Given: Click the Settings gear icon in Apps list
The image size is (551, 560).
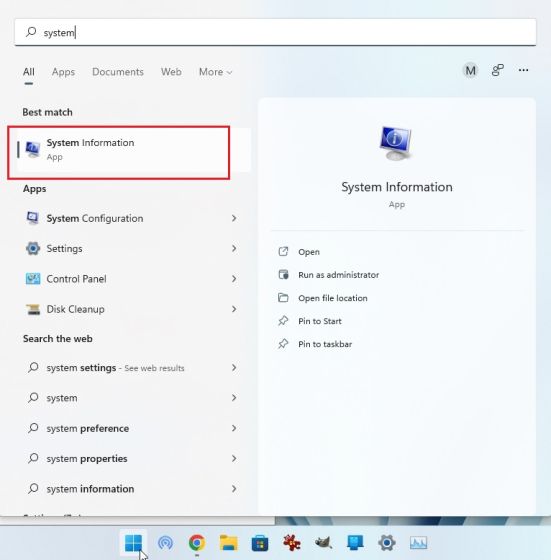Looking at the screenshot, I should (x=33, y=248).
